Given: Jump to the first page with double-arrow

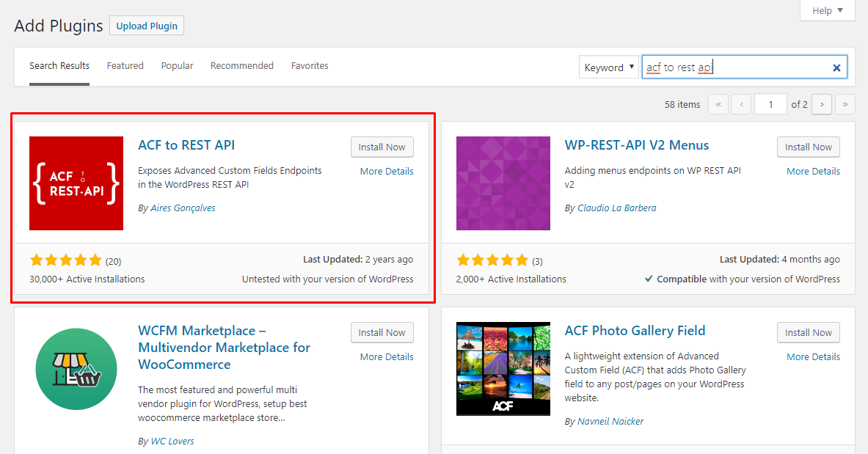Looking at the screenshot, I should point(718,104).
